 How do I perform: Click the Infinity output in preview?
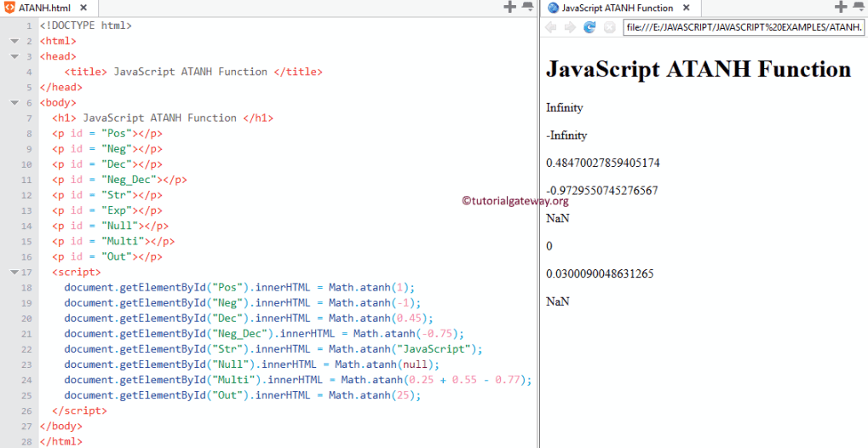[564, 108]
